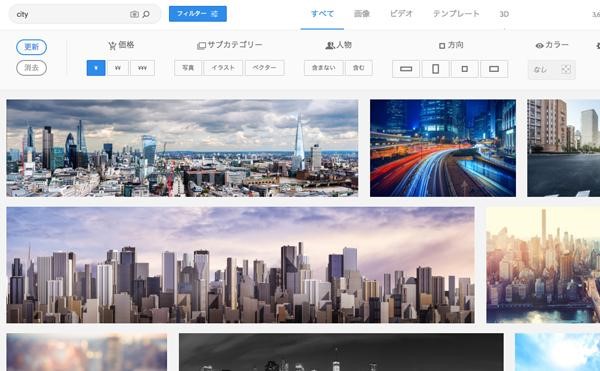The height and width of the screenshot is (371, 600).
Task: Switch to the ビデオ tab
Action: [401, 14]
